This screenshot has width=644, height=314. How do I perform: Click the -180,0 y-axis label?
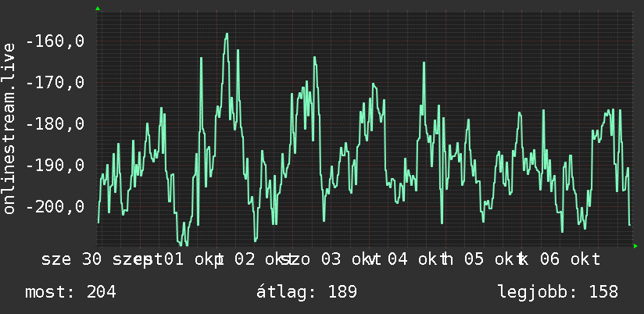pos(55,123)
